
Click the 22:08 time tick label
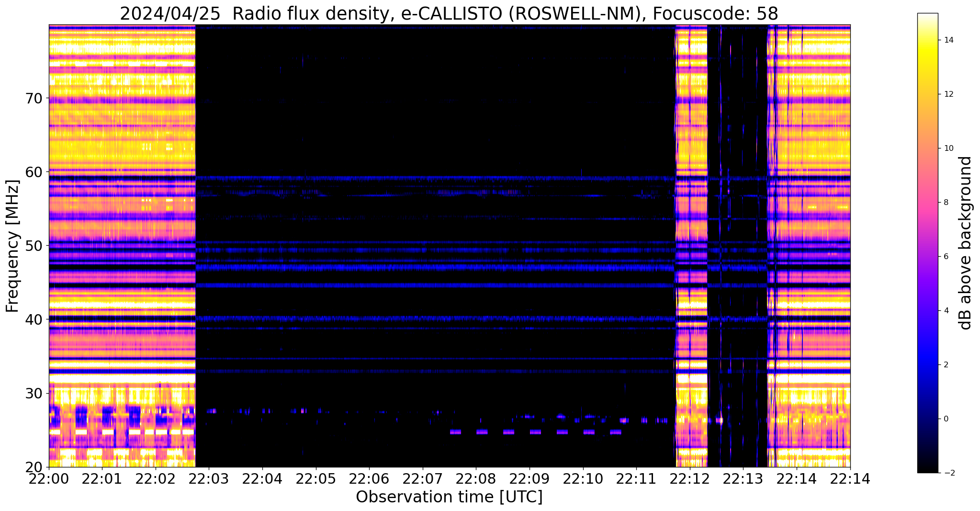tap(476, 479)
